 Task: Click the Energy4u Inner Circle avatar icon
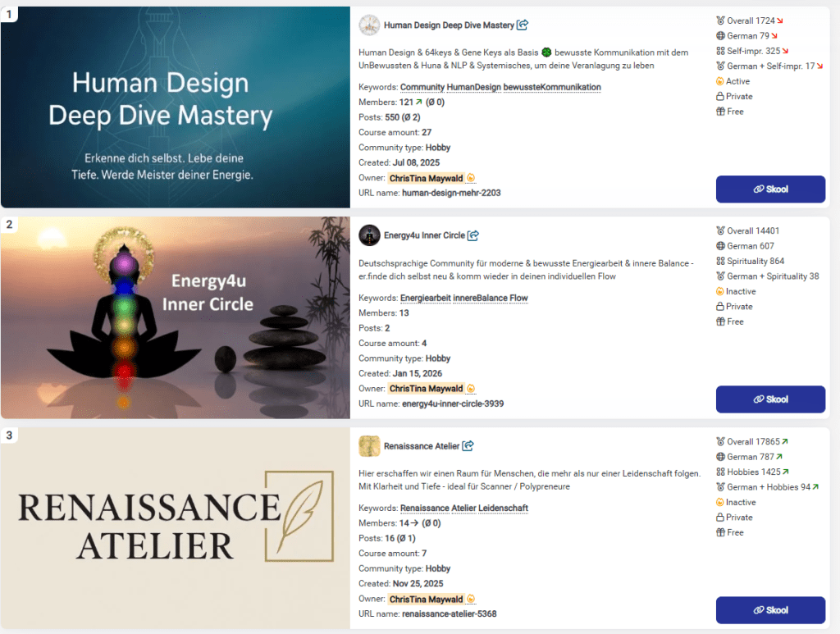pos(369,235)
